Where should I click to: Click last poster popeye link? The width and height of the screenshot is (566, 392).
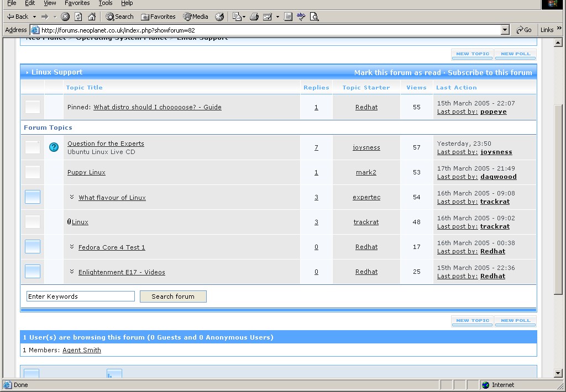494,112
